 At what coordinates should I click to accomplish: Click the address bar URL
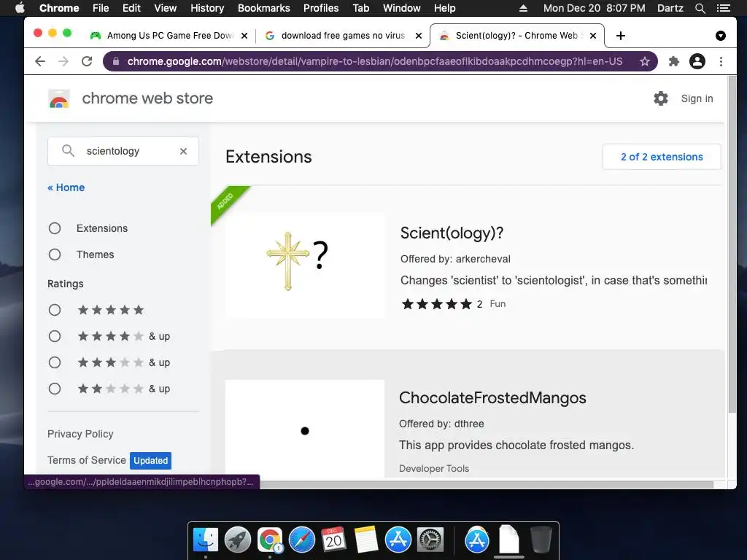point(375,61)
